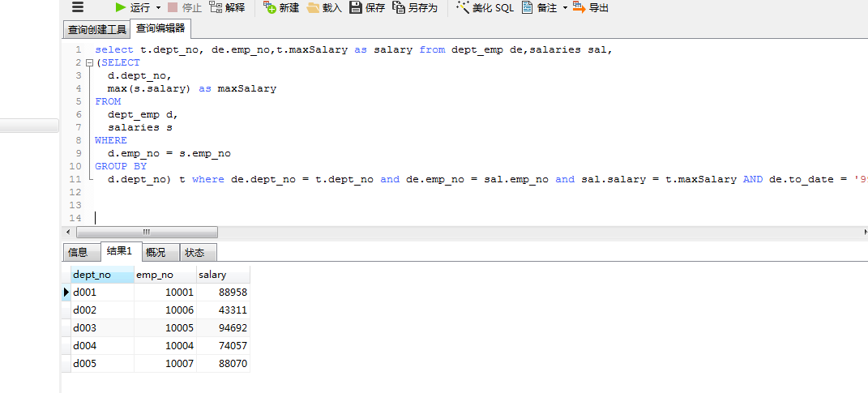Click the salary column header
Image resolution: width=868 pixels, height=393 pixels.
pyautogui.click(x=223, y=275)
